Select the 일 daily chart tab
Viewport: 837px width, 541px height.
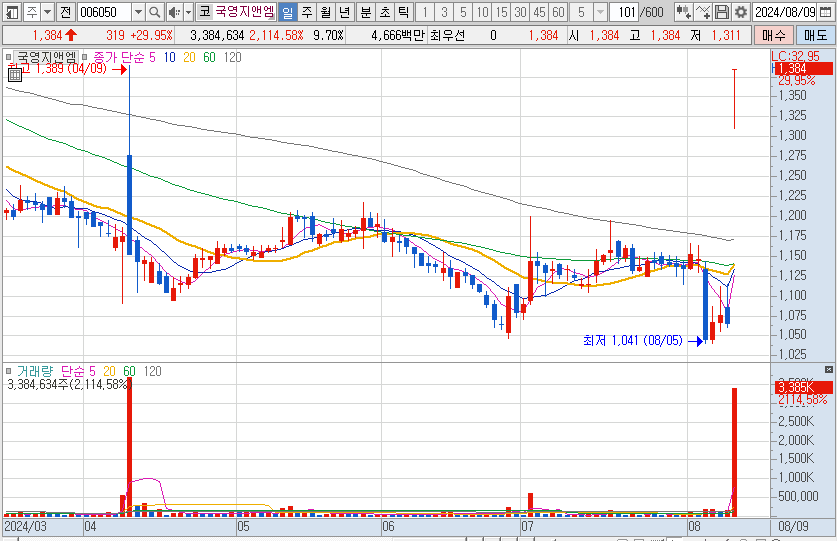pyautogui.click(x=287, y=12)
